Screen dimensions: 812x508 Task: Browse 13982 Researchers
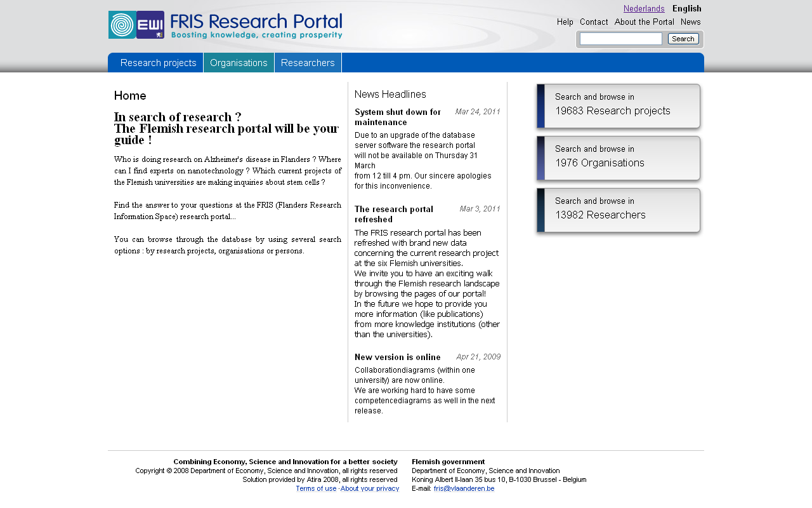point(619,210)
